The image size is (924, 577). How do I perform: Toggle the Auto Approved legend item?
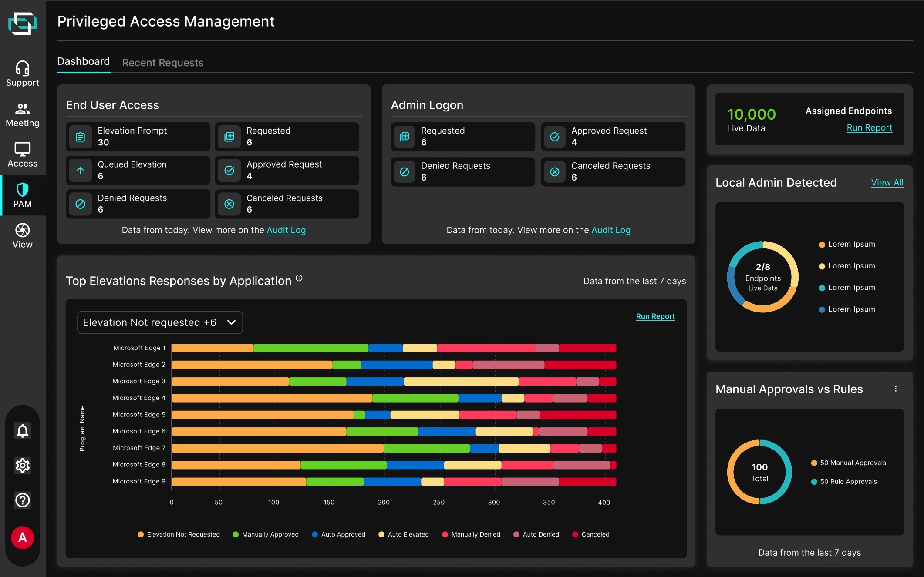tap(338, 534)
